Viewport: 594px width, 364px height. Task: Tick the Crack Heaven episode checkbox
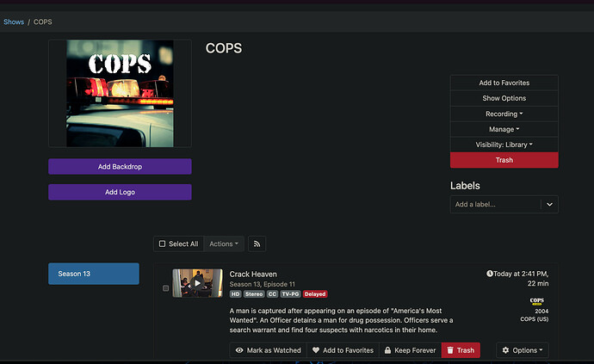[x=165, y=288]
